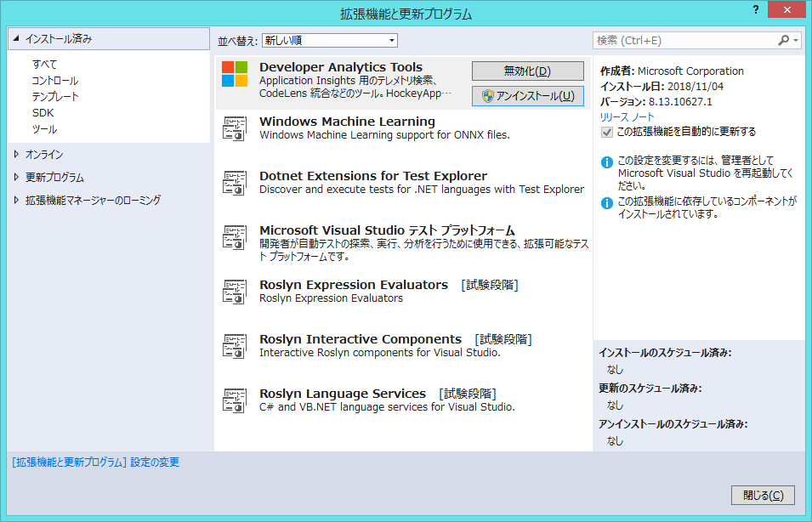
Task: Select Roslyn Interactive Components title
Action: pos(360,338)
